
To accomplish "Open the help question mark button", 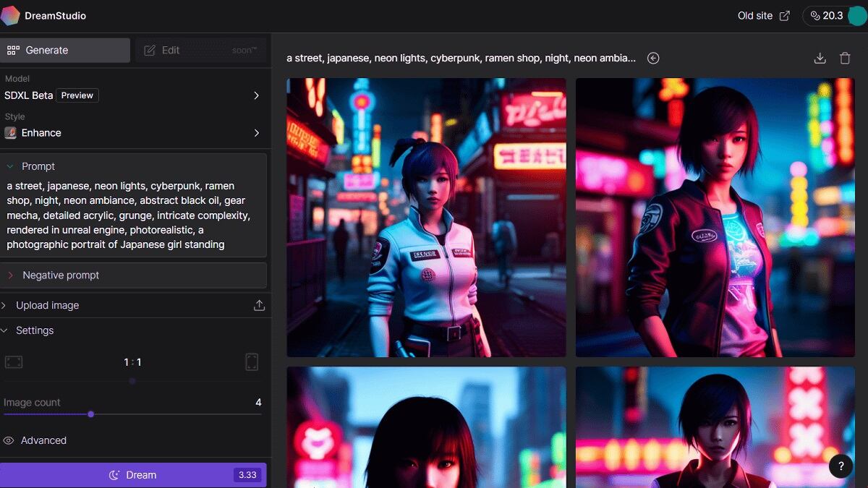I will [841, 466].
